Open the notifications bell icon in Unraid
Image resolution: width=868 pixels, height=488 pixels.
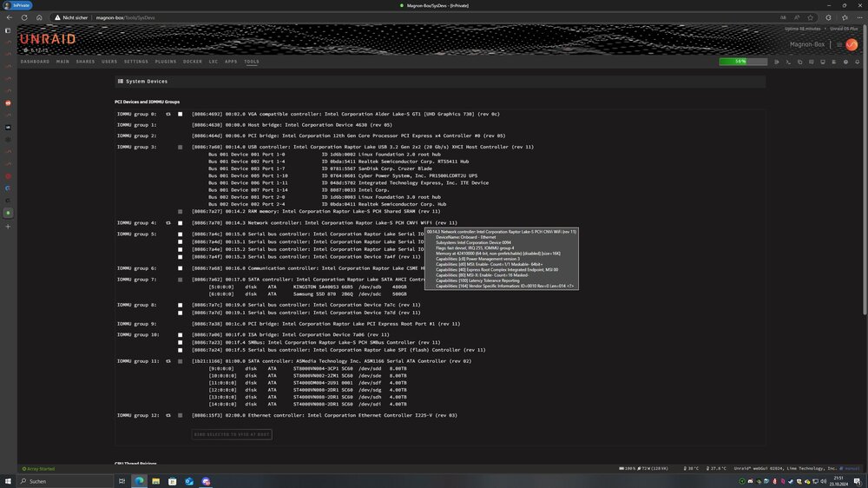[x=857, y=62]
